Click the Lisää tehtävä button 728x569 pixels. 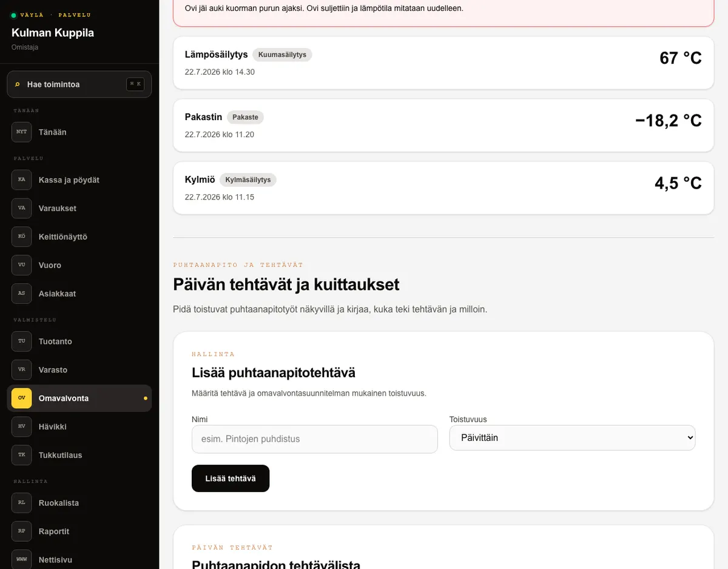[231, 478]
